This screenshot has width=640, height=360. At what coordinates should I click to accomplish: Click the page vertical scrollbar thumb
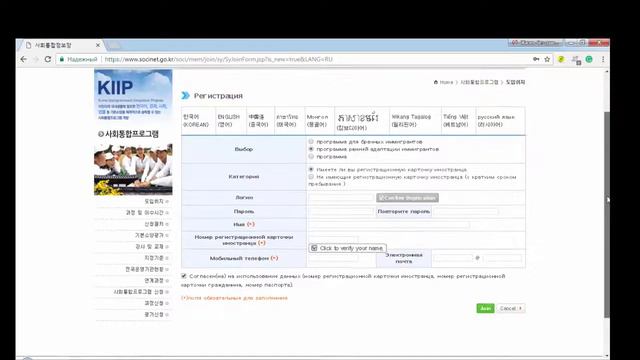coord(607,214)
